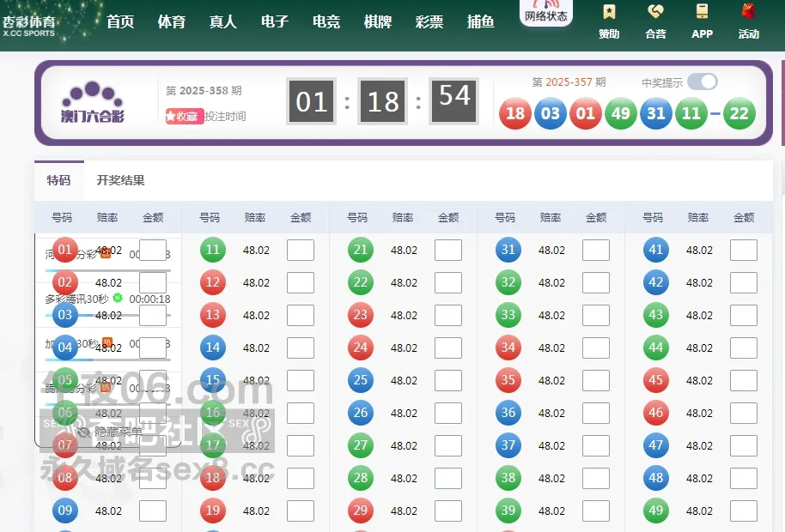Screen dimensions: 785x532
Task: Go to 首页 home menu
Action: [120, 21]
